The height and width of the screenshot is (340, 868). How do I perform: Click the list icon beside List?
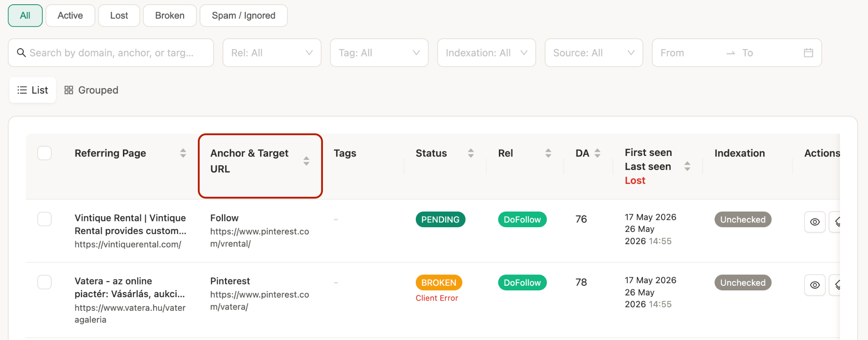point(22,90)
